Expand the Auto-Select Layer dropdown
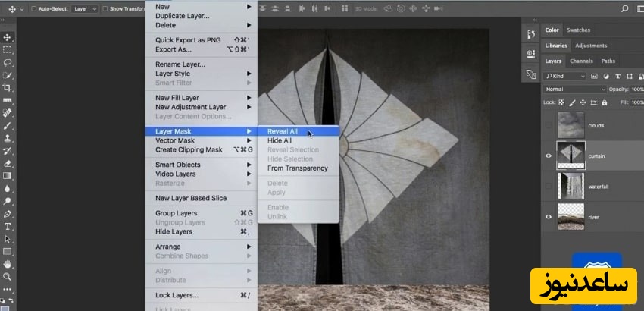This screenshot has height=311, width=644. (x=84, y=9)
